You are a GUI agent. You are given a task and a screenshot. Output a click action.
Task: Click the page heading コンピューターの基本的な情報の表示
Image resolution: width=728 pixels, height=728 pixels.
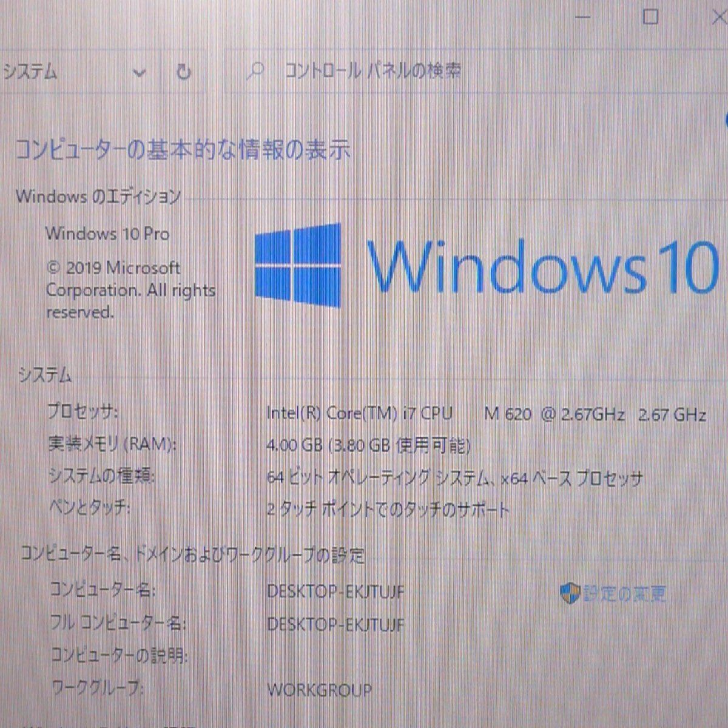click(x=183, y=149)
